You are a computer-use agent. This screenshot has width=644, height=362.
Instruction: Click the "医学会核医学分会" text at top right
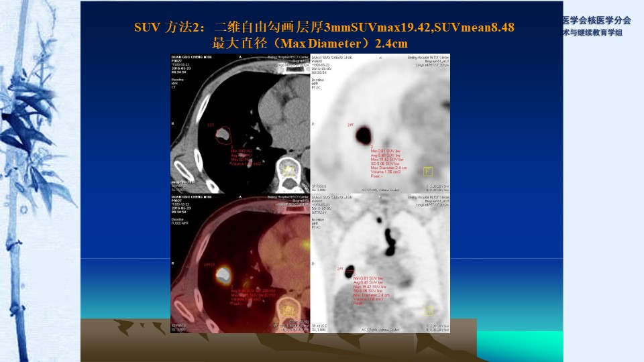pos(596,20)
